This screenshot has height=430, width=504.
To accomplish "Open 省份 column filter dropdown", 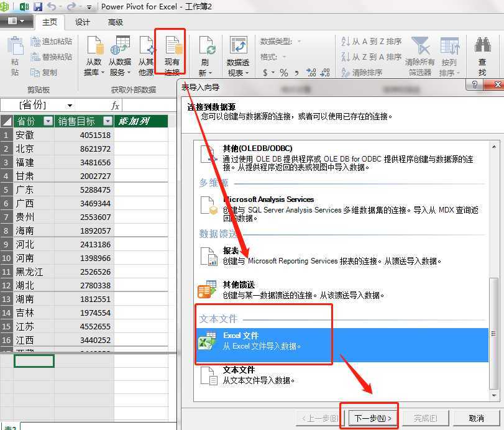I will 48,121.
